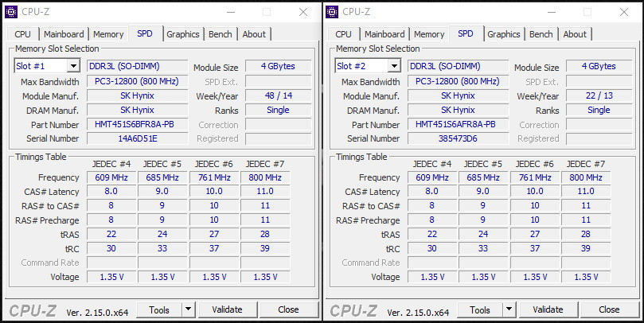Click the CPU-Z app icon in left window

pyautogui.click(x=12, y=12)
